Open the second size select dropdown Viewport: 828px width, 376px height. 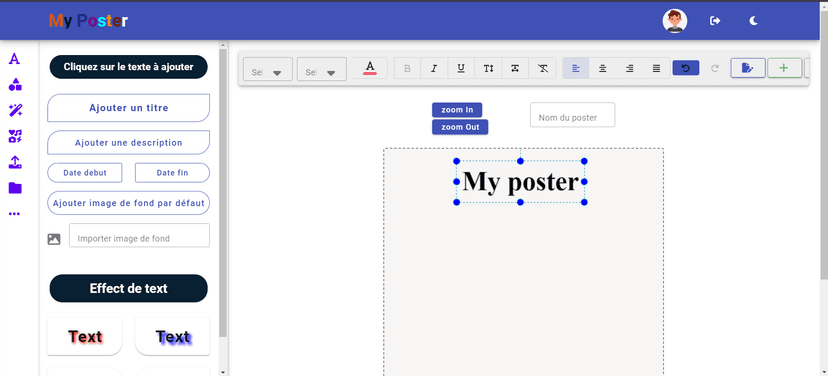coord(322,69)
